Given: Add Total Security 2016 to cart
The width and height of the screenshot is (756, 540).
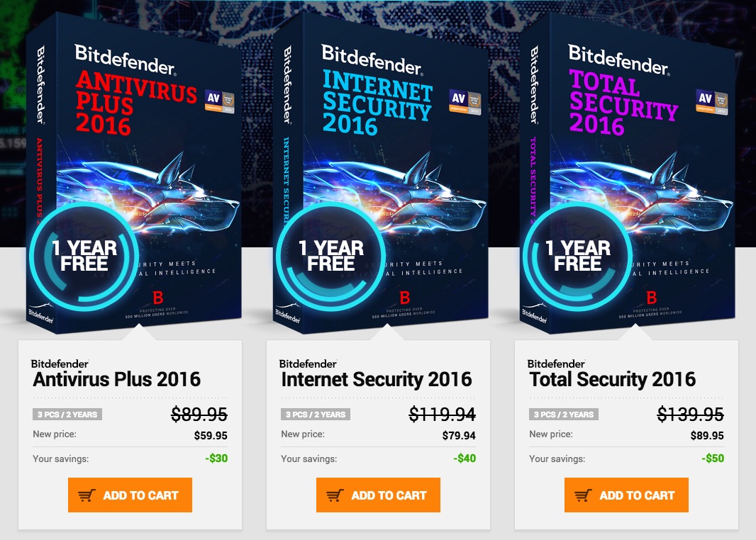Looking at the screenshot, I should pyautogui.click(x=627, y=495).
